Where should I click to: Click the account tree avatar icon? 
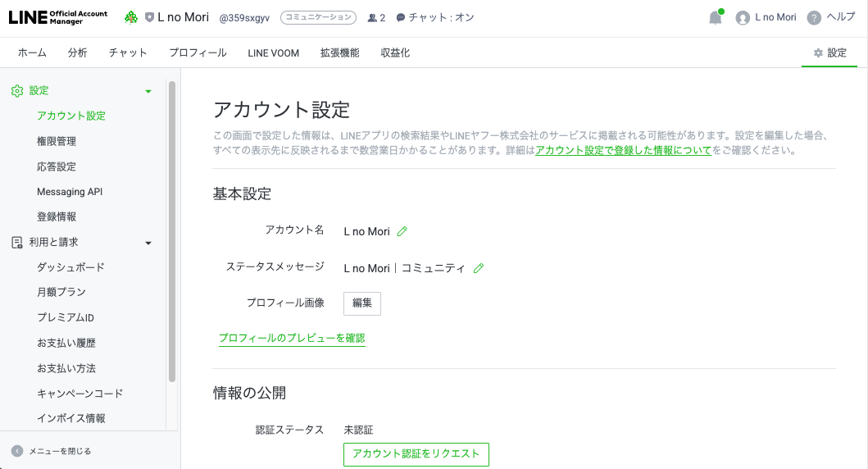(131, 17)
